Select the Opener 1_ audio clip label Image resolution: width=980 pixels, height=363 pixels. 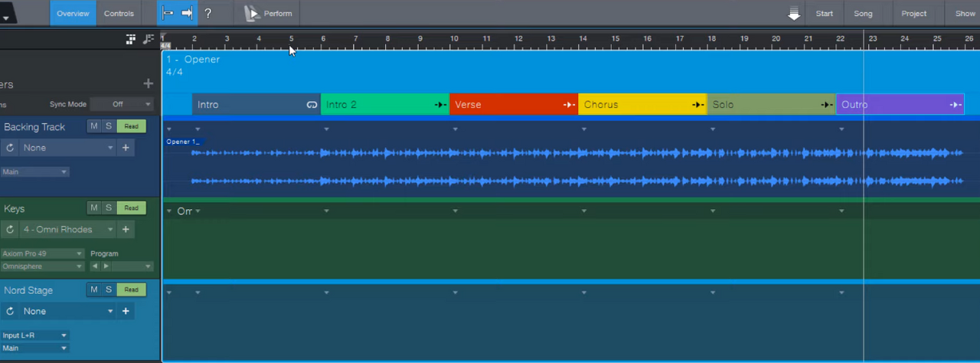[183, 142]
